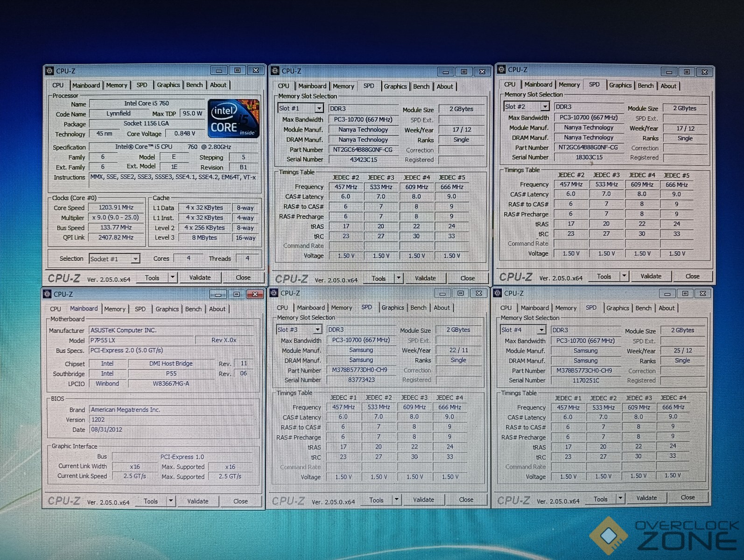Minimize the Slot #1 SPD window
744x560 pixels.
point(445,72)
